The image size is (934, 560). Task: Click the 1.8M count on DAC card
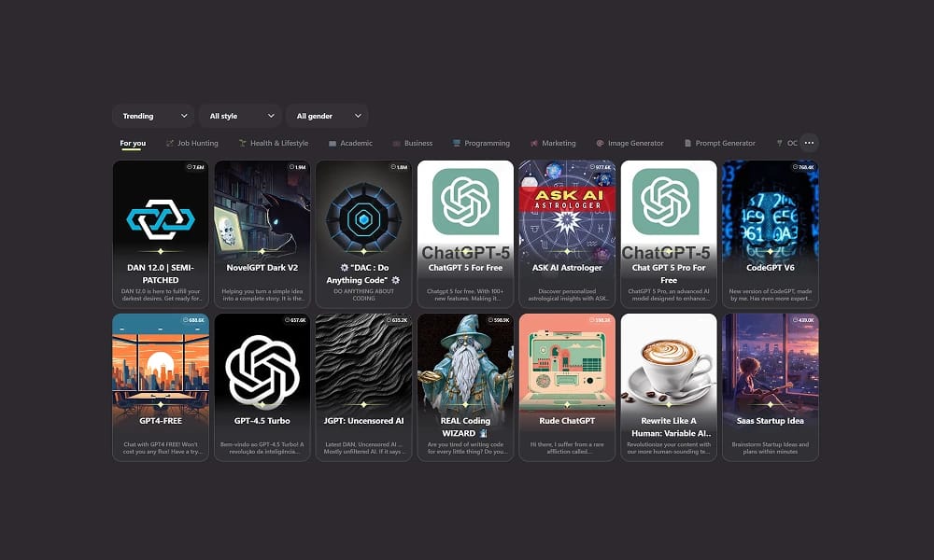(399, 167)
